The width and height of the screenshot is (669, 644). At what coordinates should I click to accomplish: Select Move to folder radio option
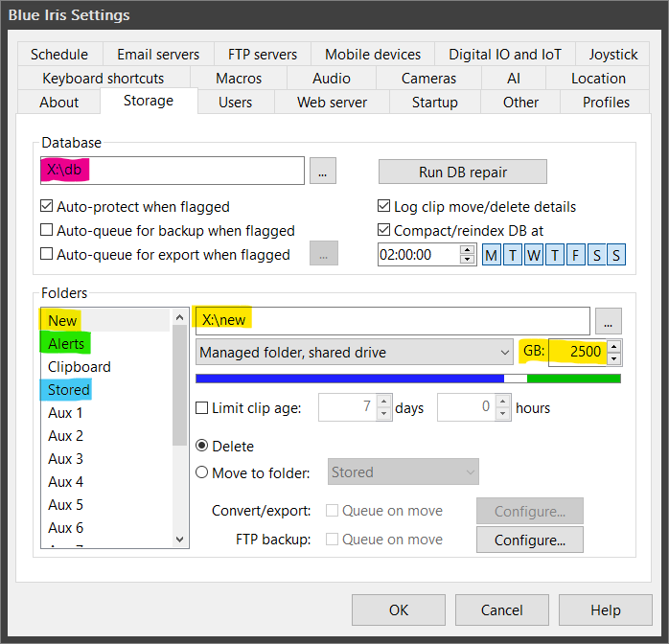pos(253,473)
